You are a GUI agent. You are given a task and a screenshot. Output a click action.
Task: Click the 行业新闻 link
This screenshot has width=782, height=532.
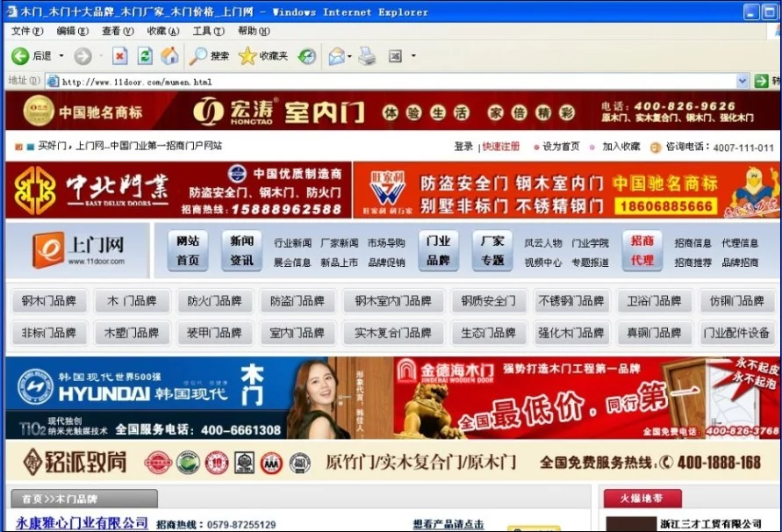point(293,243)
